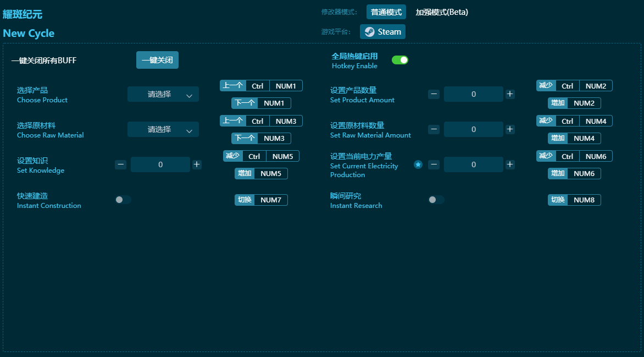The height and width of the screenshot is (357, 644).
Task: Open the Choose Raw Material dropdown
Action: 163,129
